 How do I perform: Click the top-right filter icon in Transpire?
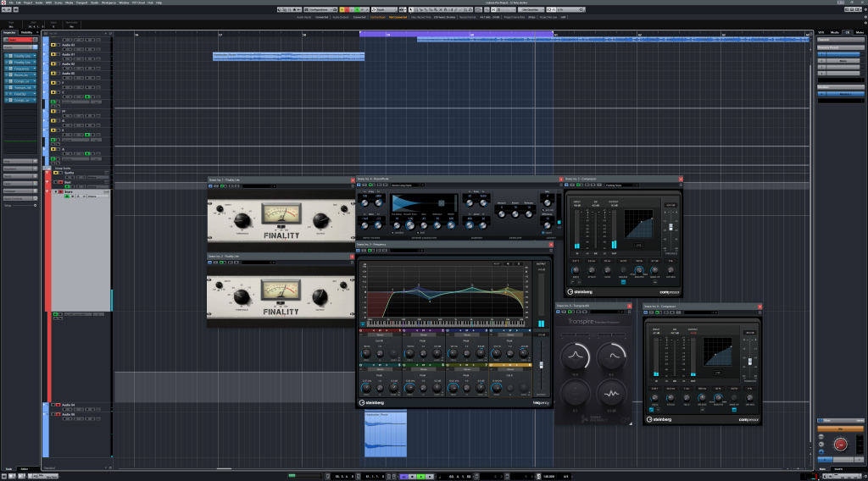(x=612, y=357)
